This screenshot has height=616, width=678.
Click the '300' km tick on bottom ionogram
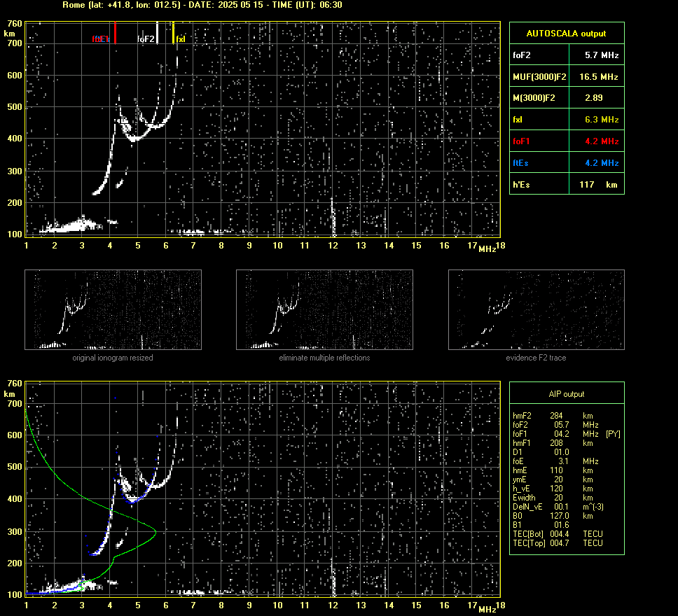coord(15,531)
